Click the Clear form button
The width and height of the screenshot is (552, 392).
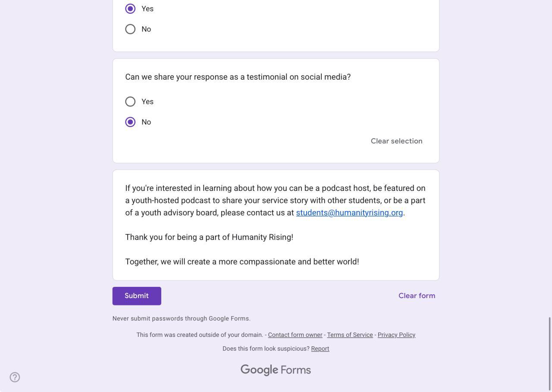click(417, 296)
